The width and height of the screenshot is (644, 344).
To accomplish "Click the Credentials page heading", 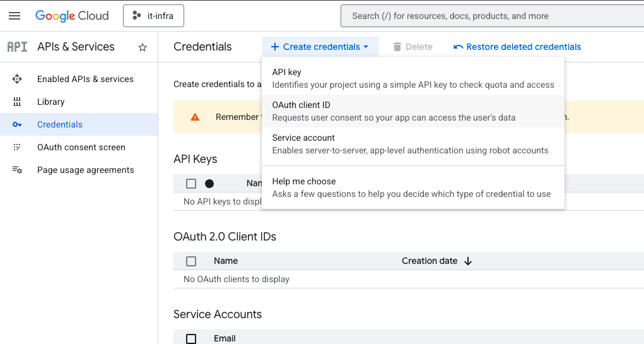I will (x=202, y=47).
